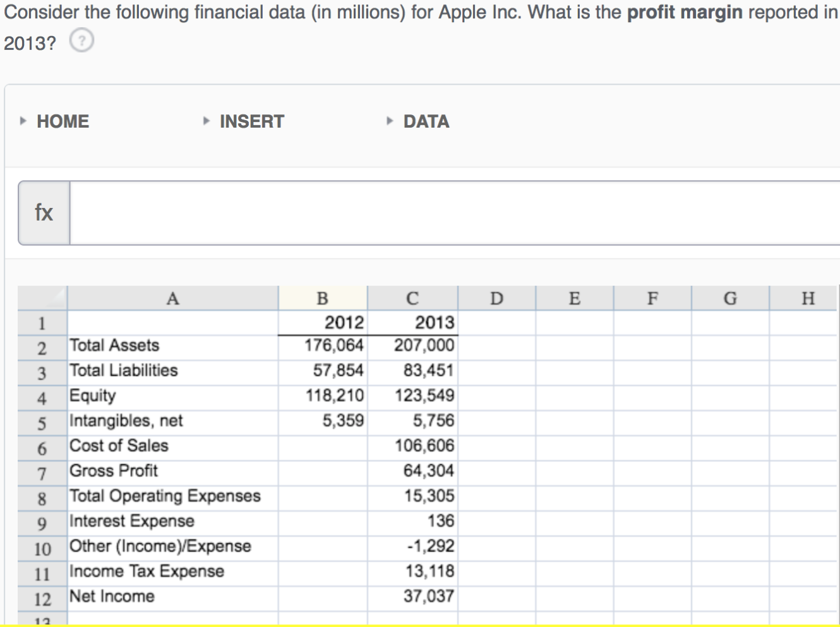
Task: Select the Income Tax Expense cell
Action: click(172, 573)
